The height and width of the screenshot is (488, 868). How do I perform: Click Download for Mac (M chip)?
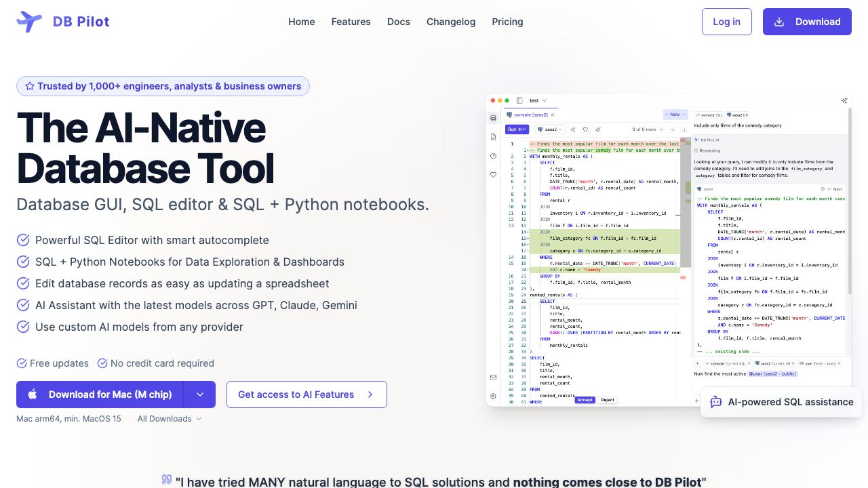point(100,394)
